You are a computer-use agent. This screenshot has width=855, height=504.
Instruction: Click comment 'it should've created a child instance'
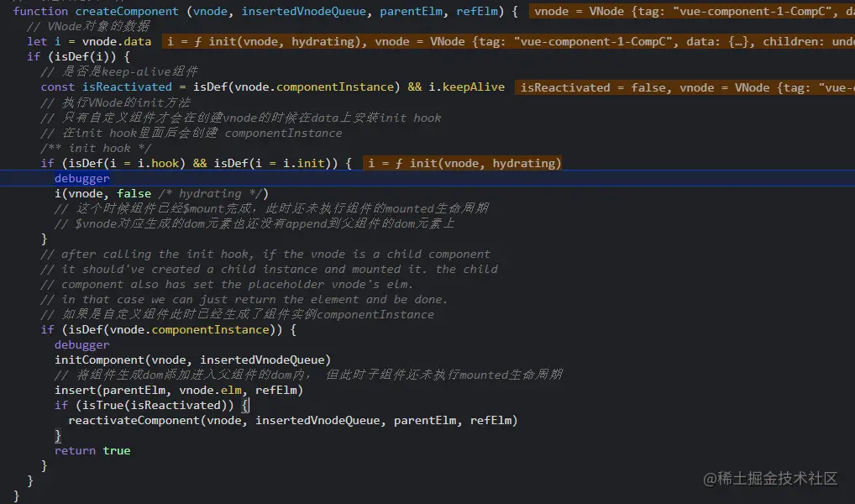click(270, 270)
